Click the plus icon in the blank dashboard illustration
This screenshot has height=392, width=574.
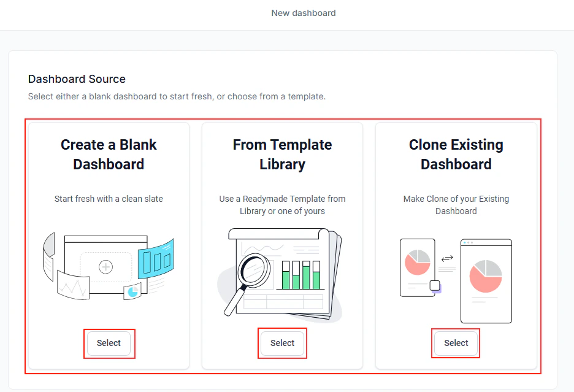(x=106, y=266)
